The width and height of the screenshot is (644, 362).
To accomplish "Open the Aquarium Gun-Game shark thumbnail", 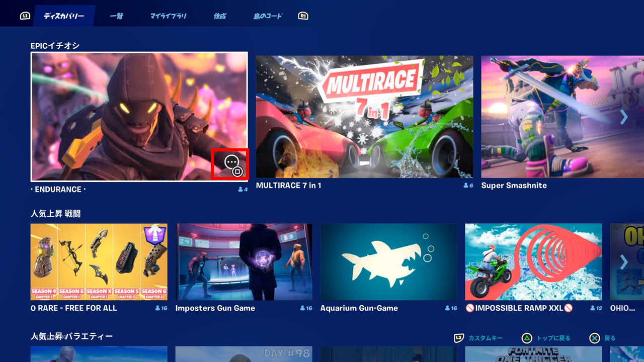I will pyautogui.click(x=389, y=262).
